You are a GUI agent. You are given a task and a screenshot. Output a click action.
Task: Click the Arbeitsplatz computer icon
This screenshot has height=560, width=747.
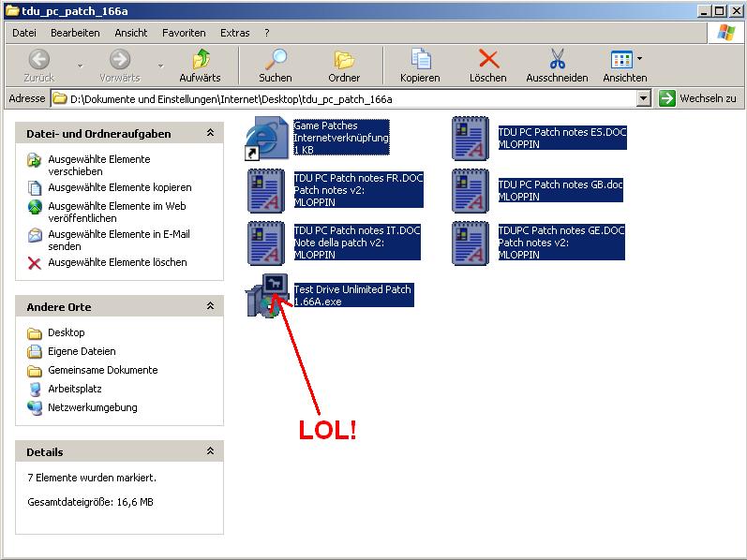pos(35,389)
